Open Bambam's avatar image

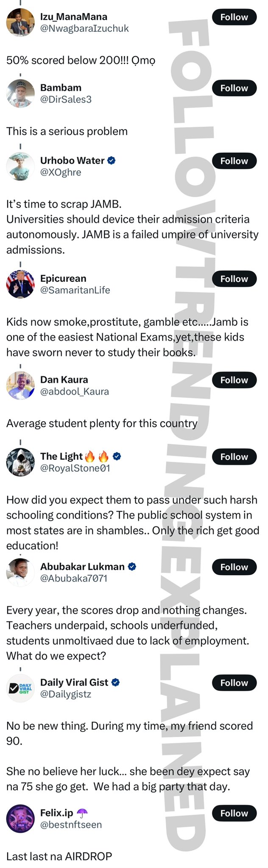tap(20, 93)
